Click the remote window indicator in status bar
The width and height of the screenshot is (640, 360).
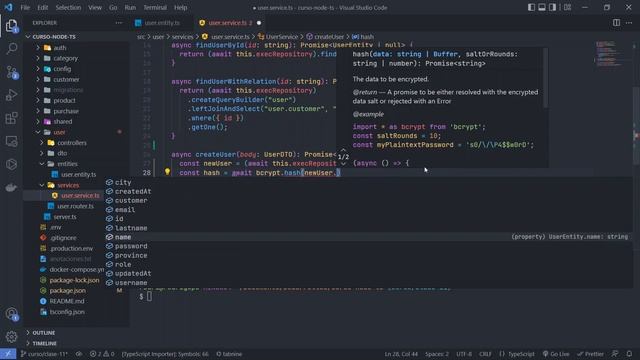pyautogui.click(x=8, y=354)
